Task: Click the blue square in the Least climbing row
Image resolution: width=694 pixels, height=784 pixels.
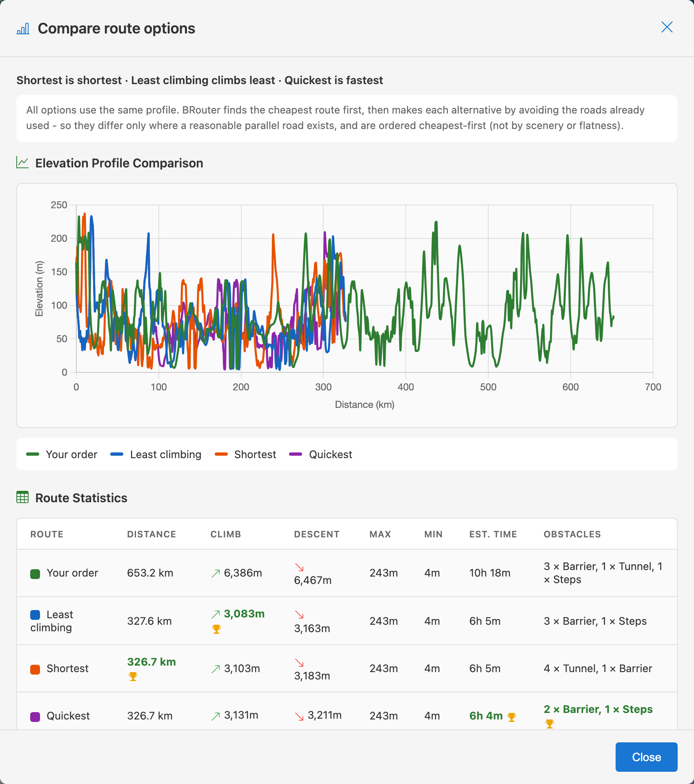Action: pos(35,615)
